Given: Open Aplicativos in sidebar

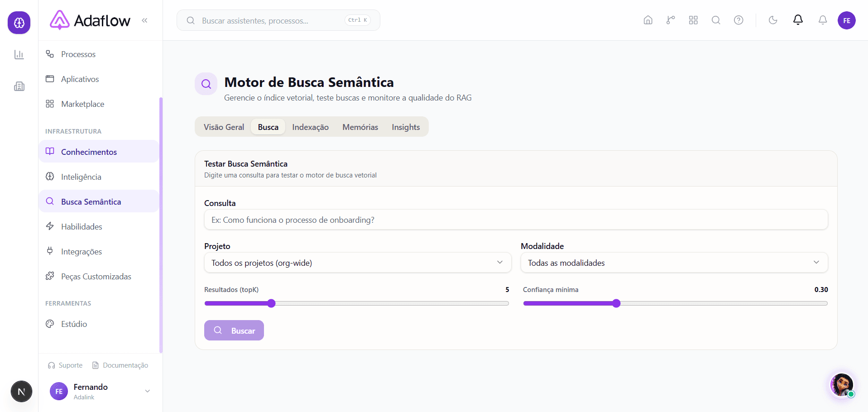Looking at the screenshot, I should [99, 79].
